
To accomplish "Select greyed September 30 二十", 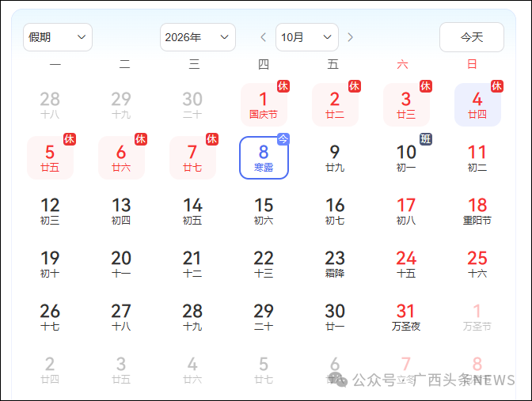I will [x=192, y=104].
